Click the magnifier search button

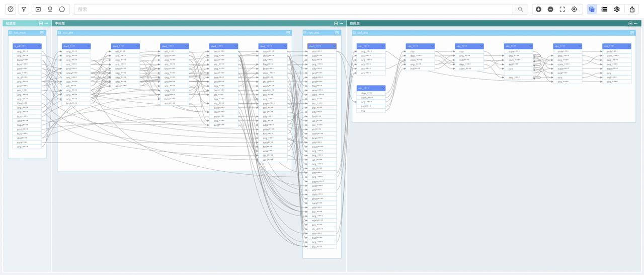(520, 9)
